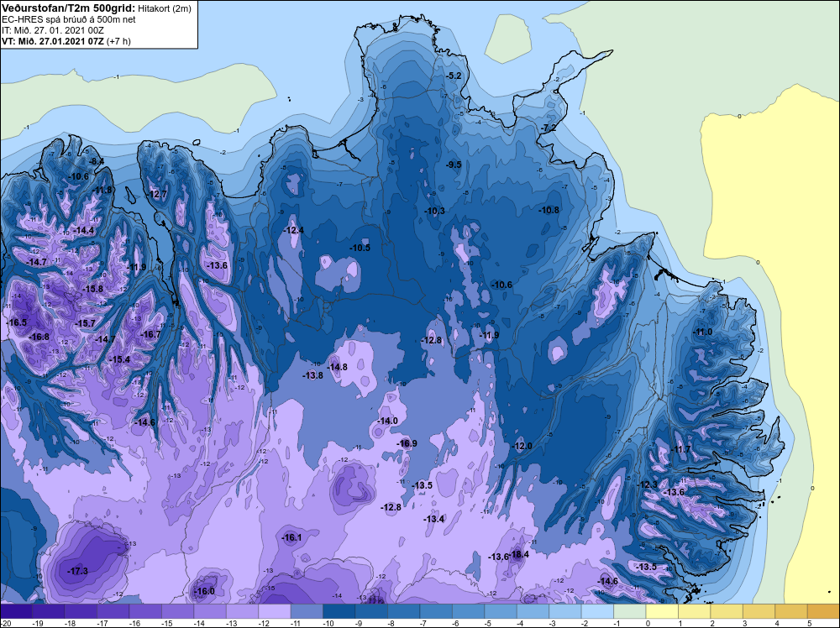Click the legend swatch between -20 and -19
The image size is (840, 628).
point(16,611)
